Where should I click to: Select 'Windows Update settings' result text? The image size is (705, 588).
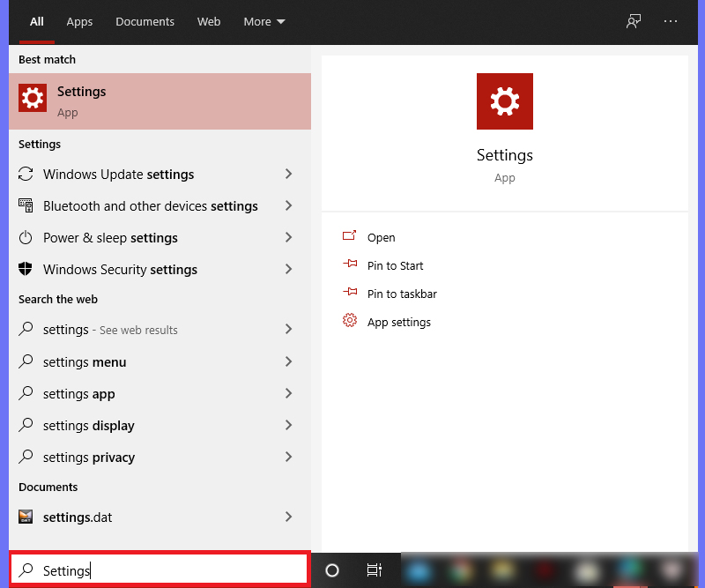(119, 174)
